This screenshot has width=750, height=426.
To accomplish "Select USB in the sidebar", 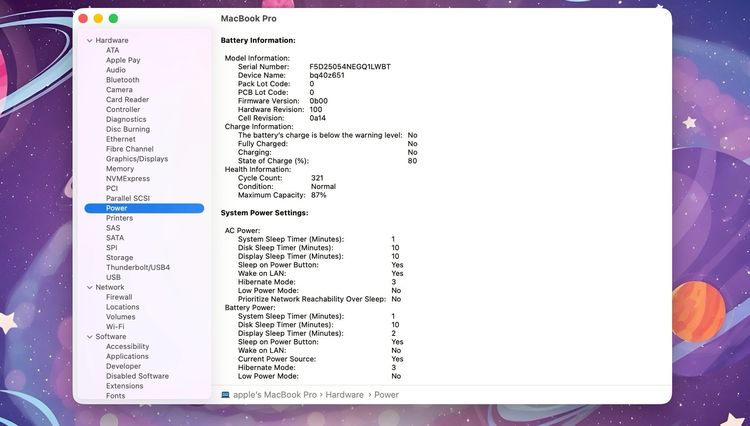I will 113,277.
